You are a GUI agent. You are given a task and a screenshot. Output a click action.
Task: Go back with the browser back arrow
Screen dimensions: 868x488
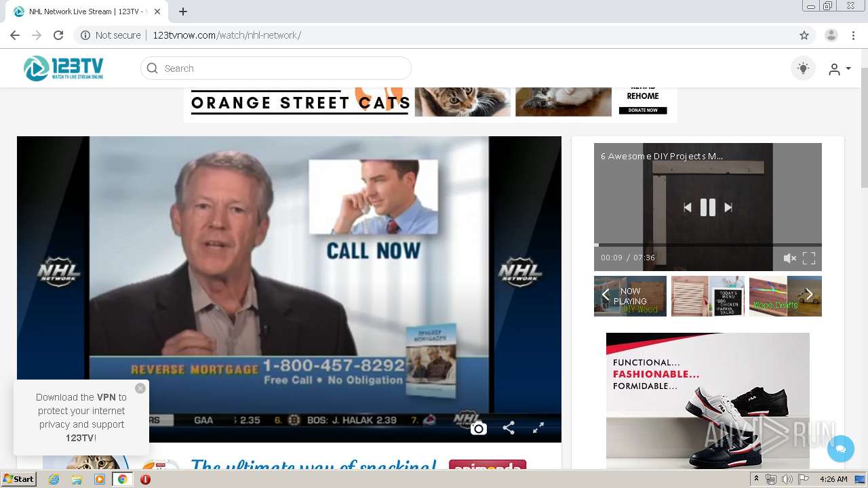pos(14,35)
